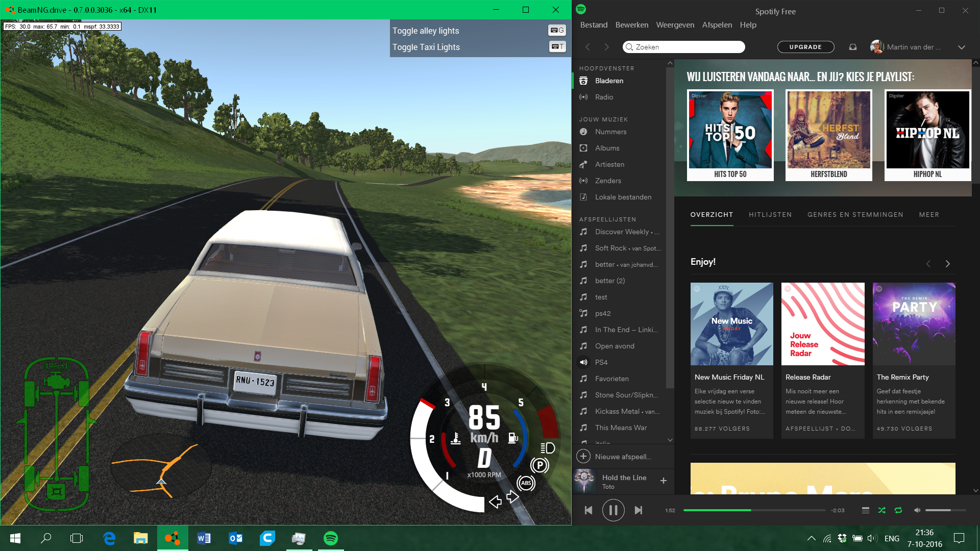Open the Afspelen menu
The width and height of the screenshot is (980, 551).
[x=717, y=25]
